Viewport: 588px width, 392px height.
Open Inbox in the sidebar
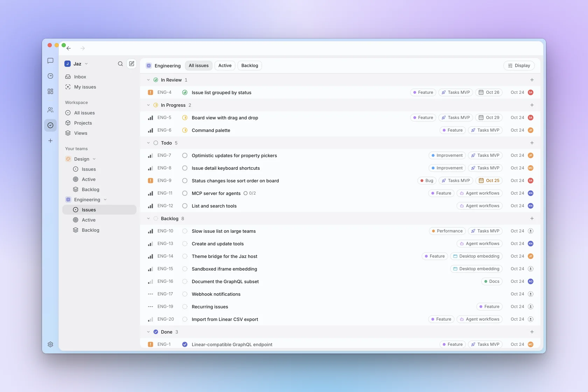(99, 77)
